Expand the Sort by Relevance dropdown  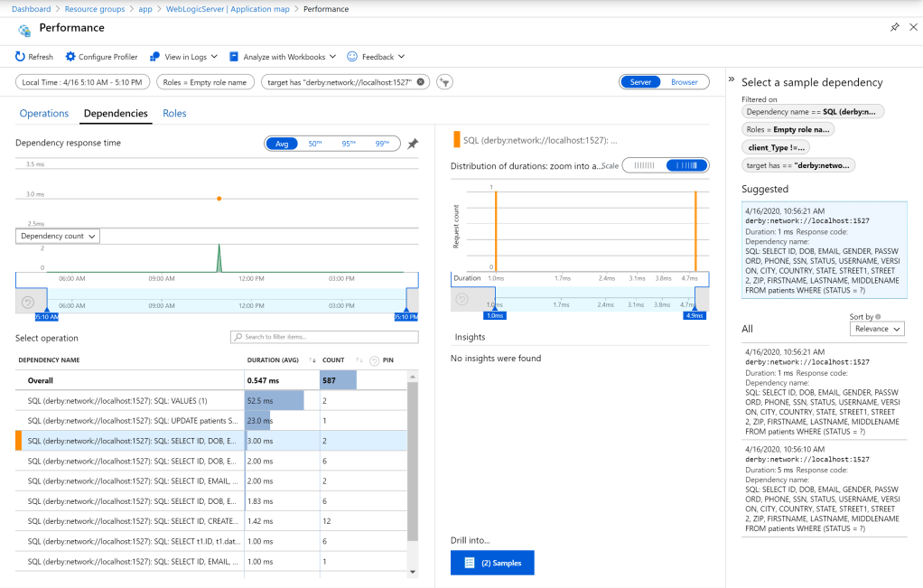pos(878,330)
